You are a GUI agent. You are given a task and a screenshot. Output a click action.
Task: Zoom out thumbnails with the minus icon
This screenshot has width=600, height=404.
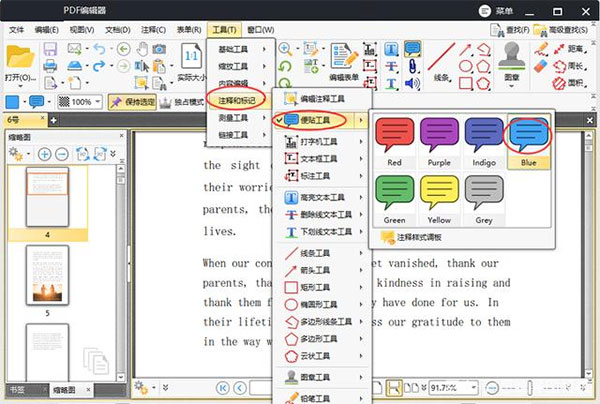[62, 154]
